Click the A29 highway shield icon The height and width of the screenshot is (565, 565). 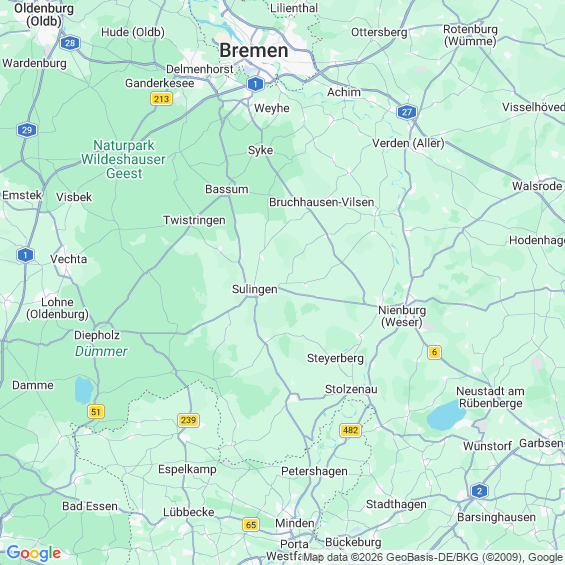(27, 130)
